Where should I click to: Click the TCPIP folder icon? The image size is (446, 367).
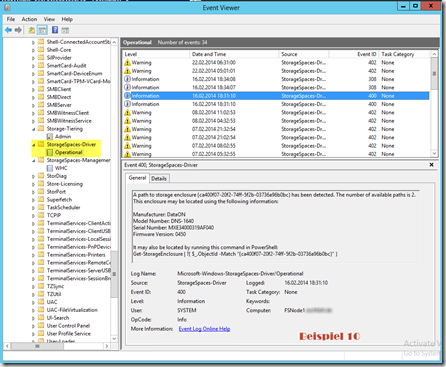[41, 215]
